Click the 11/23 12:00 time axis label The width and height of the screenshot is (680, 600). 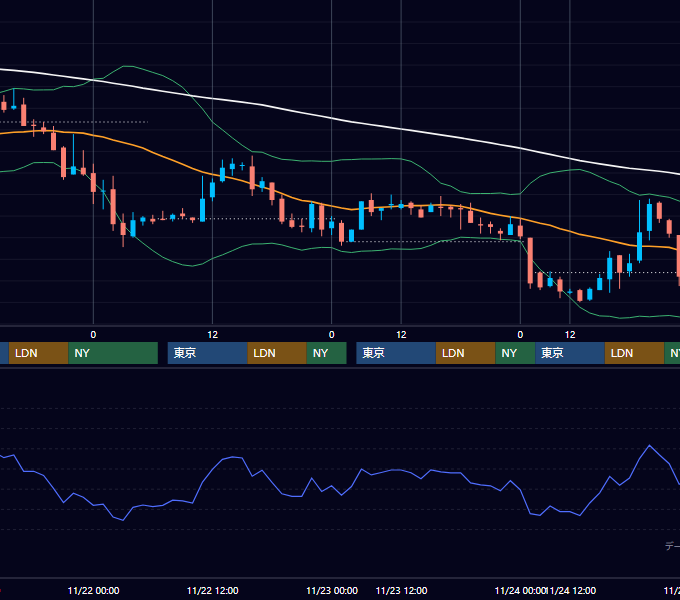[401, 590]
